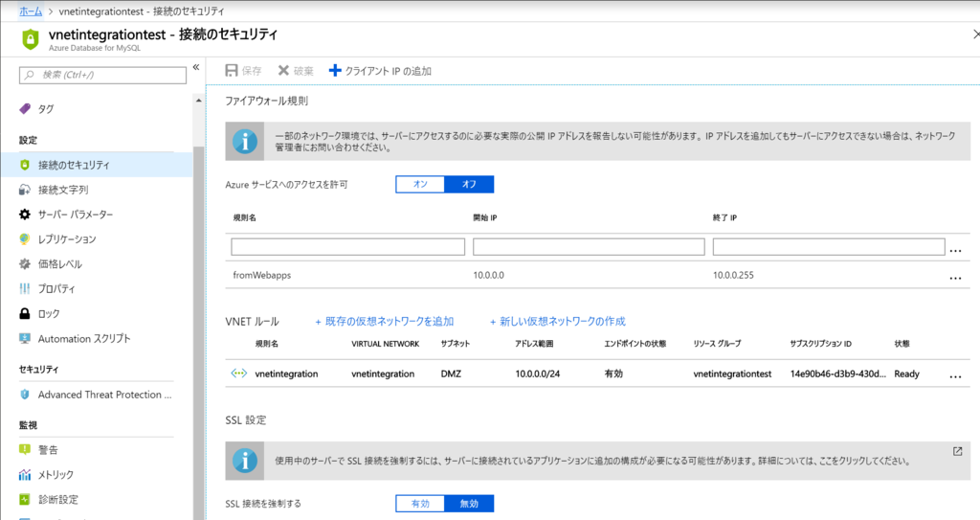Click the SSL settings info icon

[245, 461]
